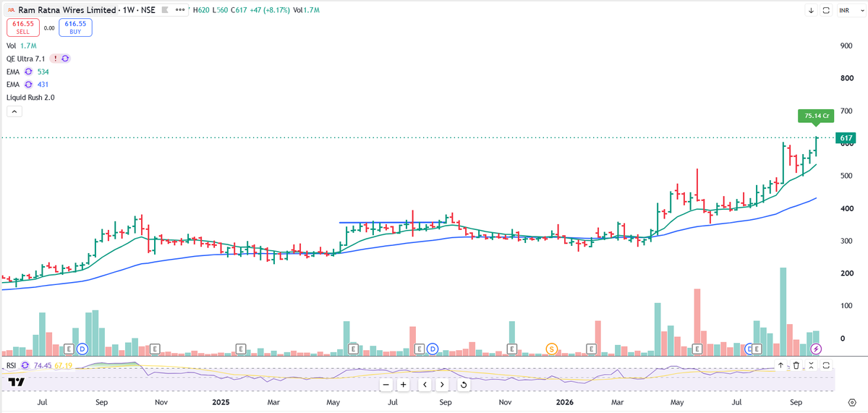Select the QE Ultra 7.1 indicator label
Viewport: 868px width, 413px height.
pos(27,59)
